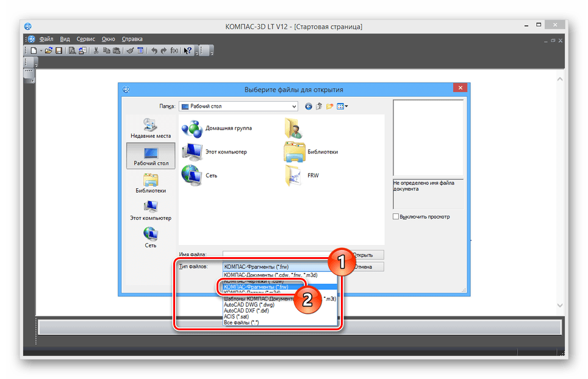Open the Сервис menu

tap(85, 39)
